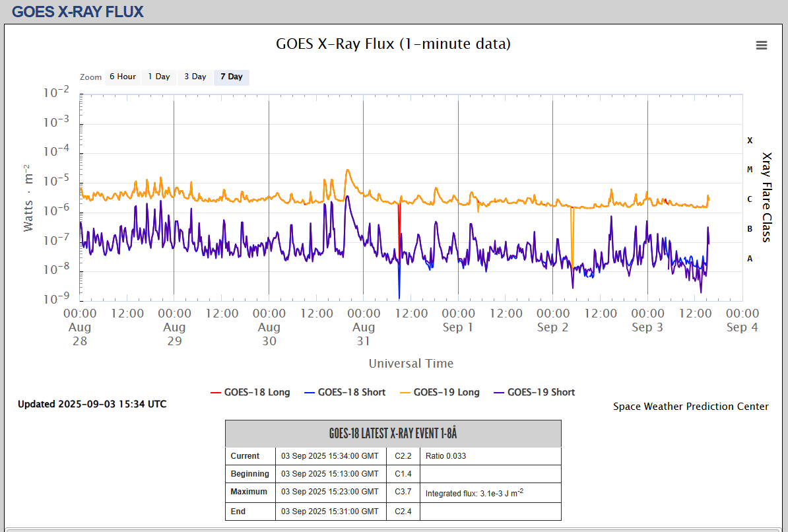
Task: Open the chart hamburger context menu
Action: tap(761, 45)
